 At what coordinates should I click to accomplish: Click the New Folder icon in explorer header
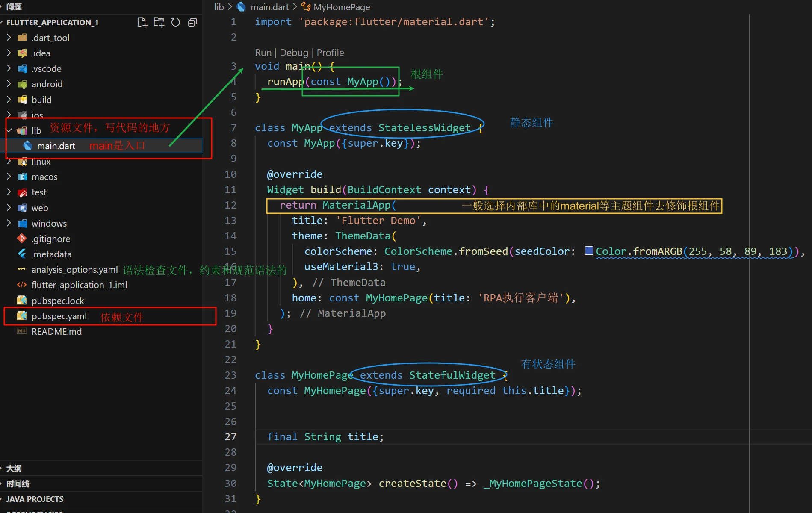point(159,22)
